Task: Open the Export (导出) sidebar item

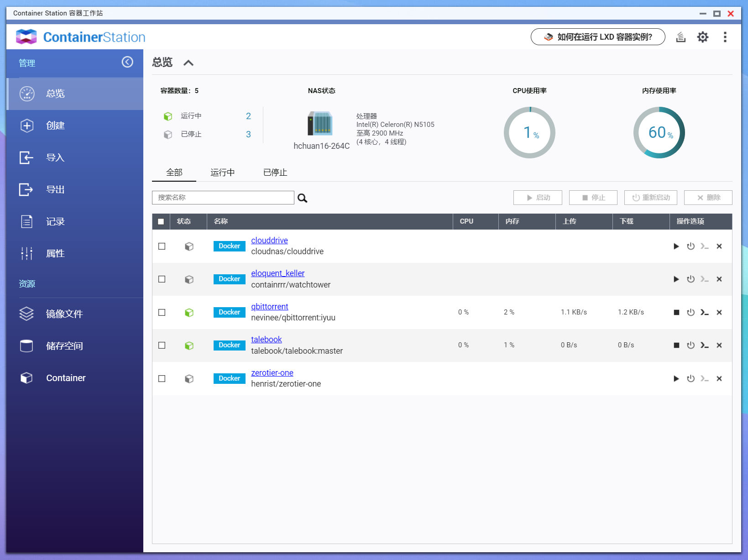Action: (75, 189)
